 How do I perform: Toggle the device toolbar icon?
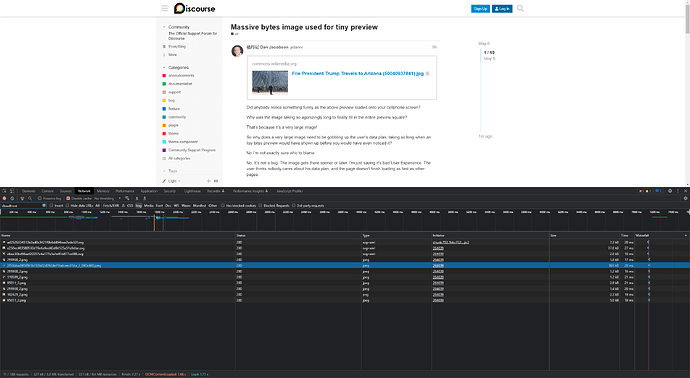tap(12, 191)
